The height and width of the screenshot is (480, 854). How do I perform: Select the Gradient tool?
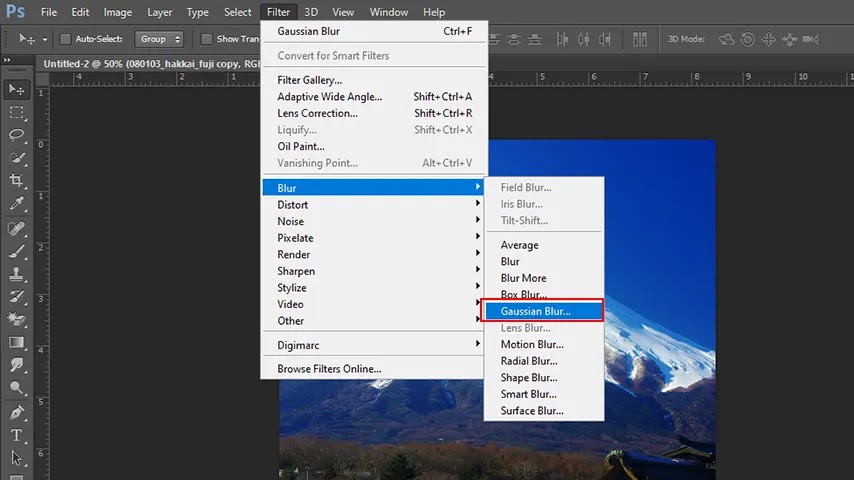(16, 342)
